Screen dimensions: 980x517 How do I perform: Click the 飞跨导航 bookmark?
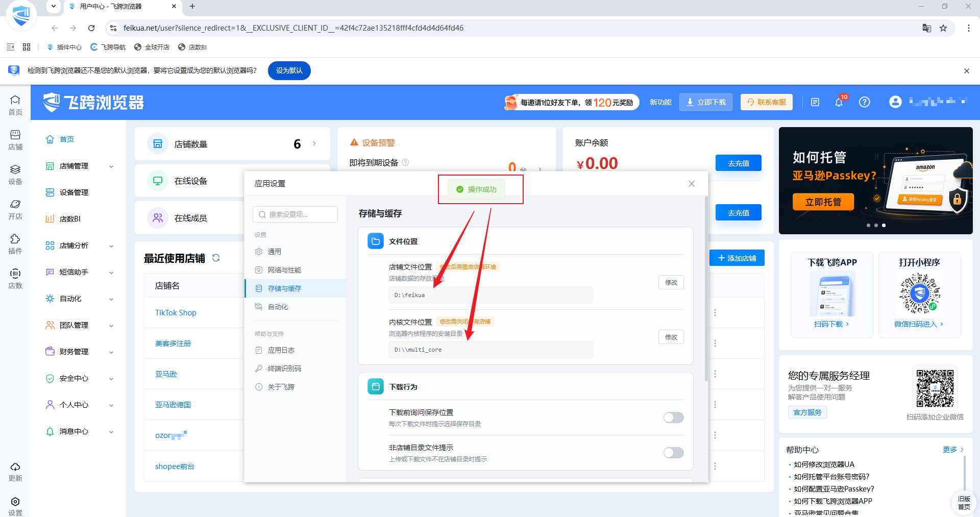(x=108, y=47)
